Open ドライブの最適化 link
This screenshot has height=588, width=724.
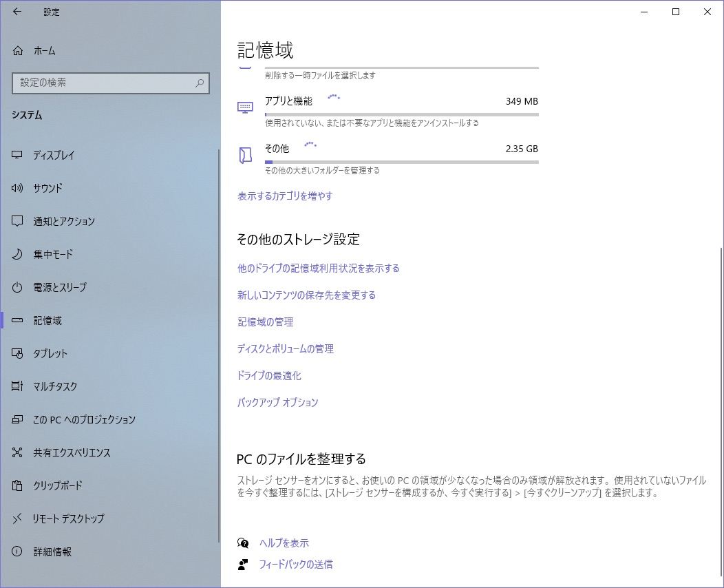click(x=269, y=375)
